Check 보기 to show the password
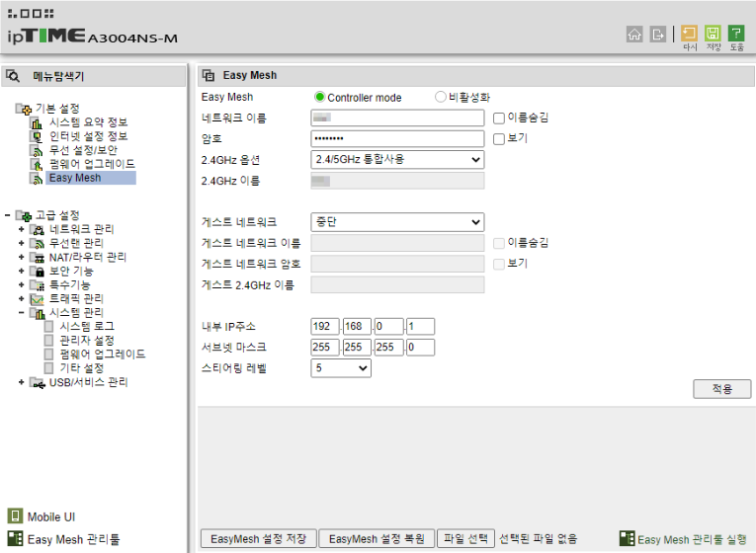The image size is (756, 553). click(x=499, y=139)
